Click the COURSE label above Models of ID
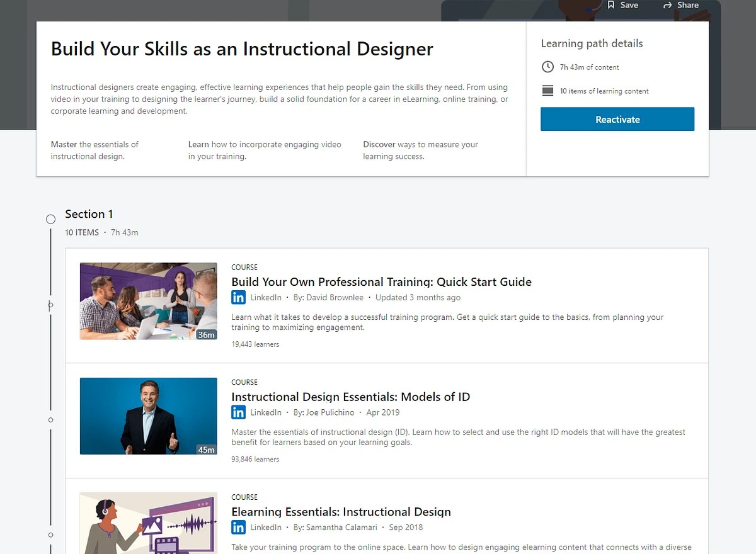The height and width of the screenshot is (554, 756). (x=244, y=382)
